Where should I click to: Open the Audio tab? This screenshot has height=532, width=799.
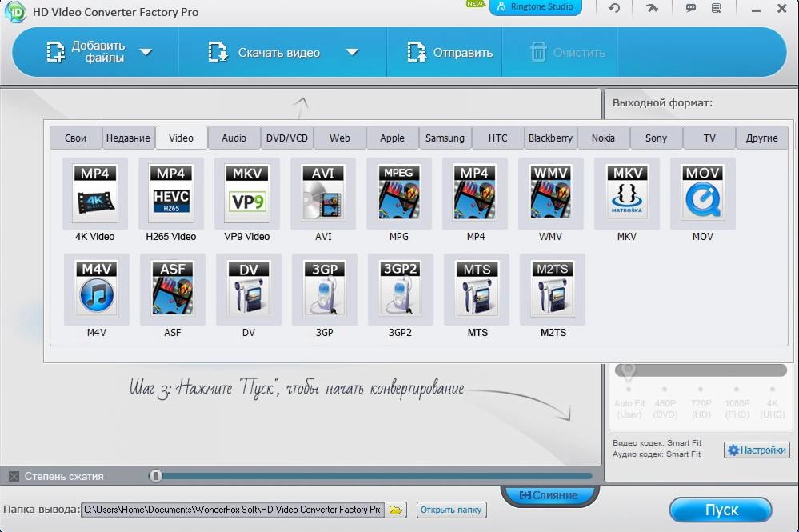click(x=234, y=138)
